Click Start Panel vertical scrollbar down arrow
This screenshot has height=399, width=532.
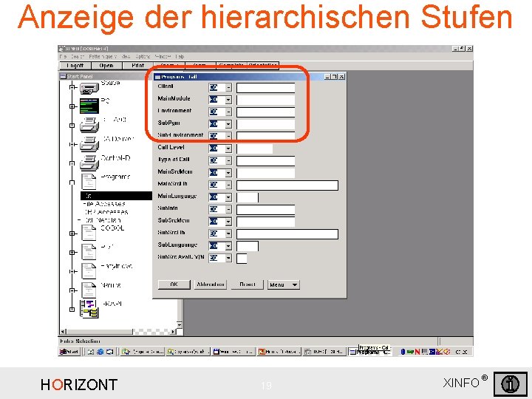click(x=180, y=325)
